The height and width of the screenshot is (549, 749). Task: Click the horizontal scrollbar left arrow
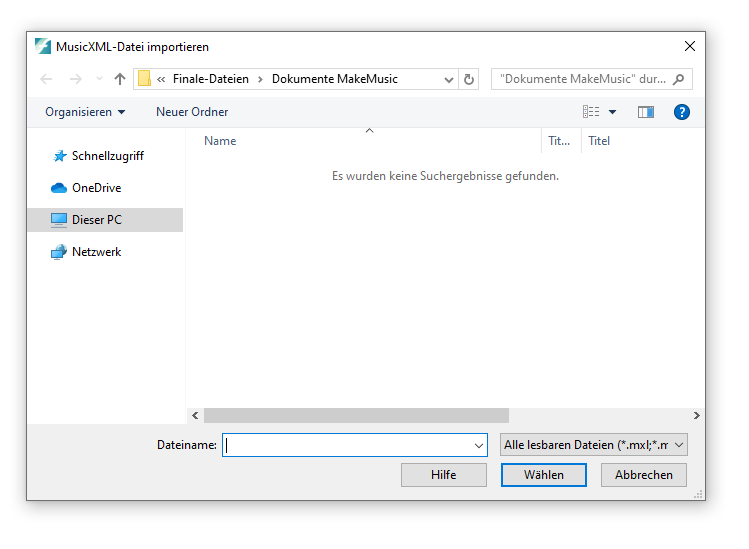[x=195, y=416]
